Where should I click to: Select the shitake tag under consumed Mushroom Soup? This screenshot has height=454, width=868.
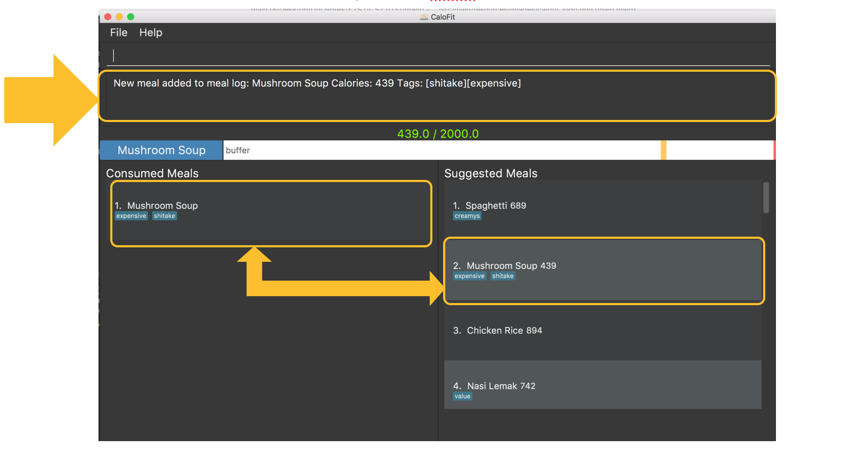[x=164, y=216]
